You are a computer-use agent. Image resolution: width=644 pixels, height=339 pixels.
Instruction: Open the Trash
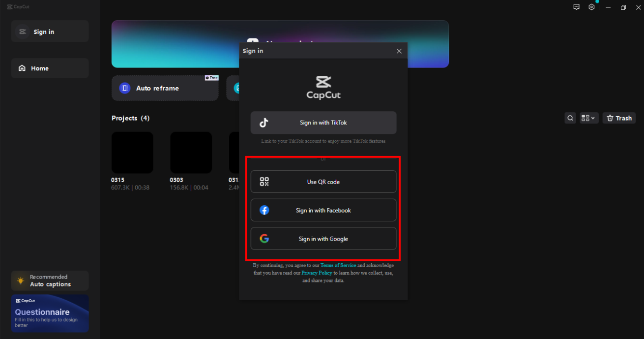619,118
